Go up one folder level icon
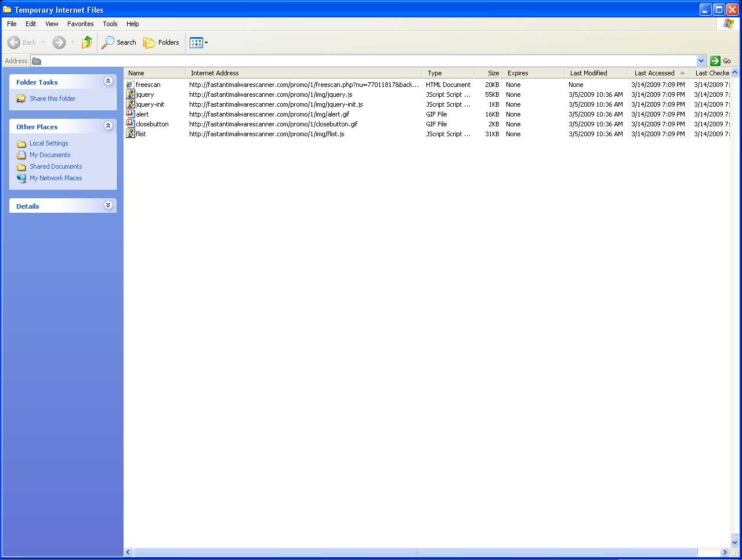Image resolution: width=742 pixels, height=560 pixels. (87, 42)
